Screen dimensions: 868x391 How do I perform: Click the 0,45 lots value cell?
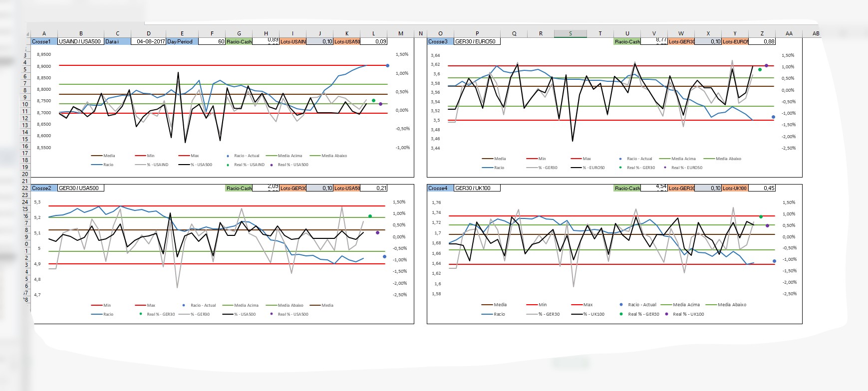tap(762, 188)
